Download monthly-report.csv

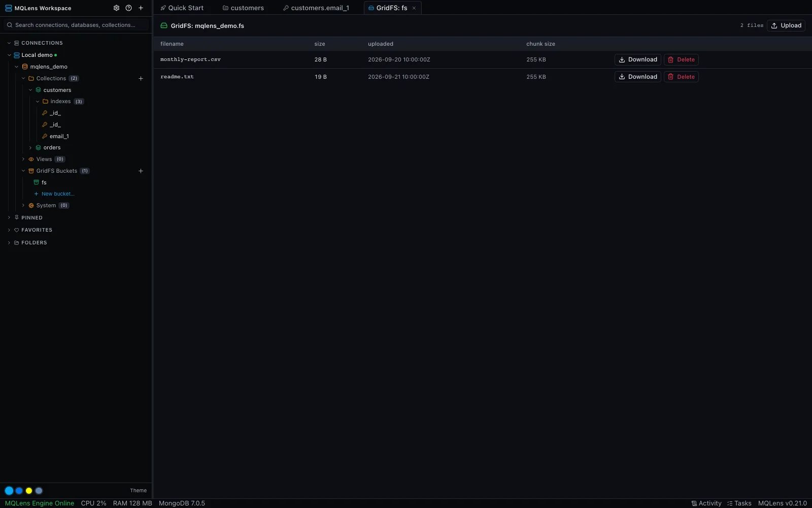pos(638,60)
